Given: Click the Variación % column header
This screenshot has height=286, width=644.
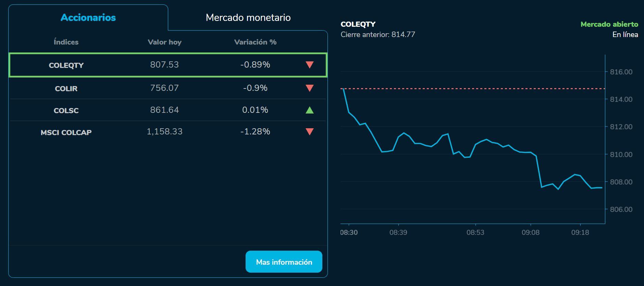Looking at the screenshot, I should (x=255, y=42).
